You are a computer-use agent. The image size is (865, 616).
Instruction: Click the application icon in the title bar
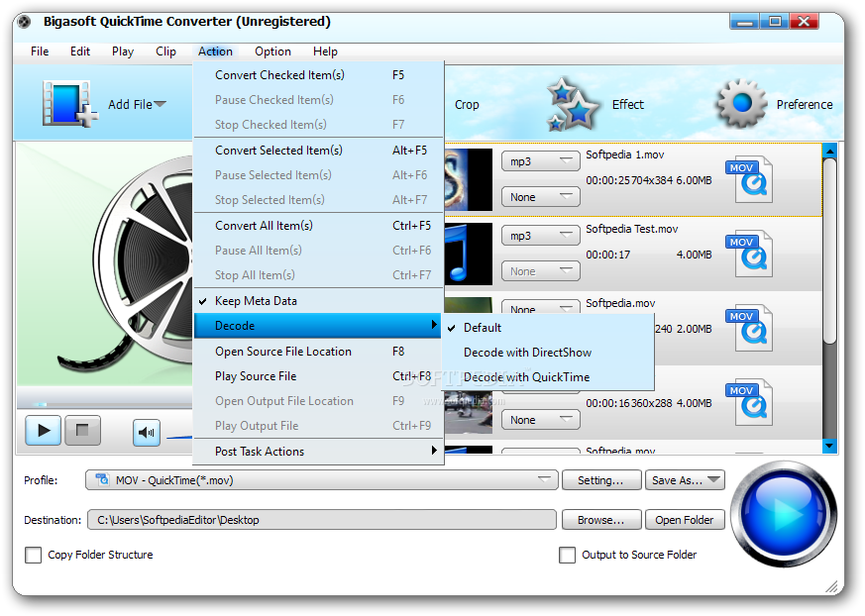24,22
